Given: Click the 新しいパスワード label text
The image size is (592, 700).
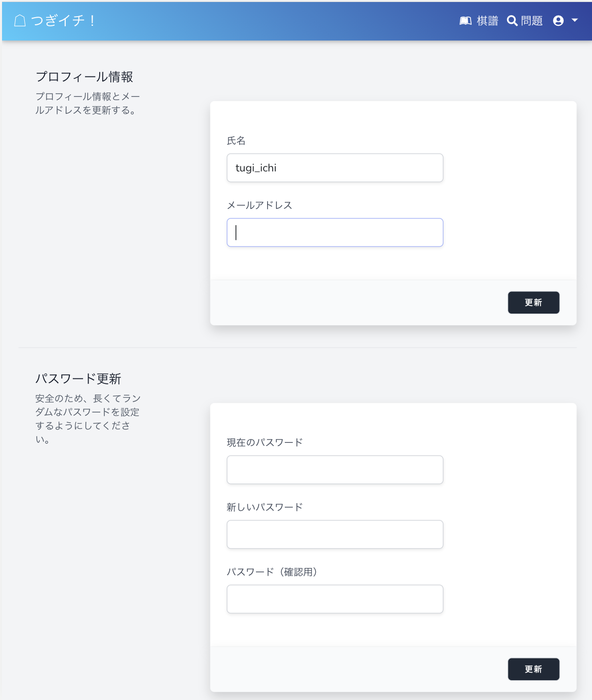Looking at the screenshot, I should pyautogui.click(x=265, y=507).
